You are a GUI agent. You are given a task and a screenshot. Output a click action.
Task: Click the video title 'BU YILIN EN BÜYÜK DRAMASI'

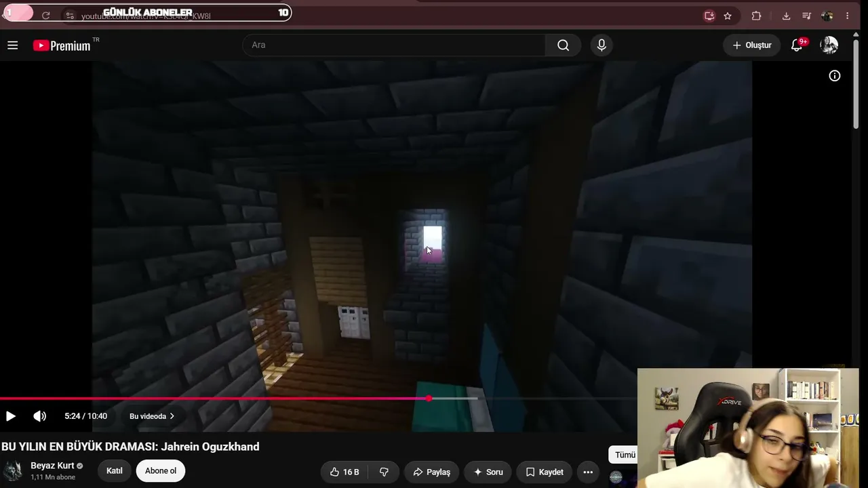pos(130,447)
